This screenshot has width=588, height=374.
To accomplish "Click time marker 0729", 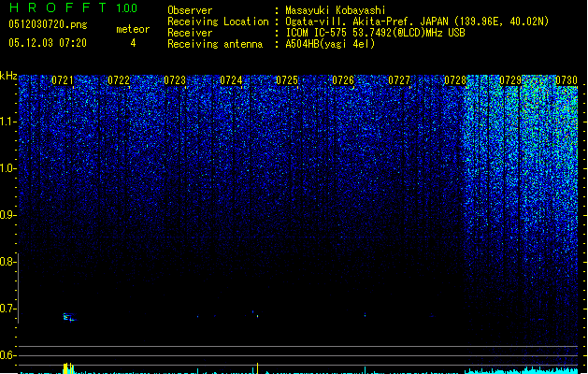I will 510,80.
